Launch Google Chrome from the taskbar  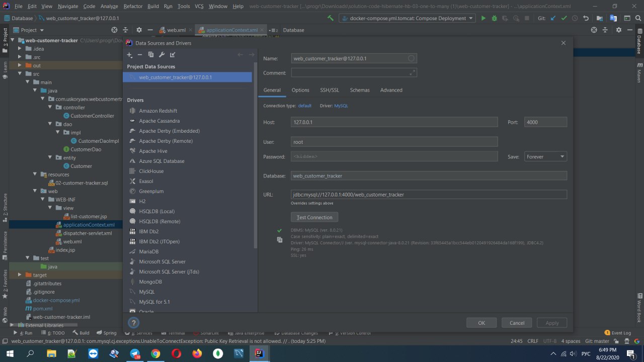pyautogui.click(x=155, y=353)
